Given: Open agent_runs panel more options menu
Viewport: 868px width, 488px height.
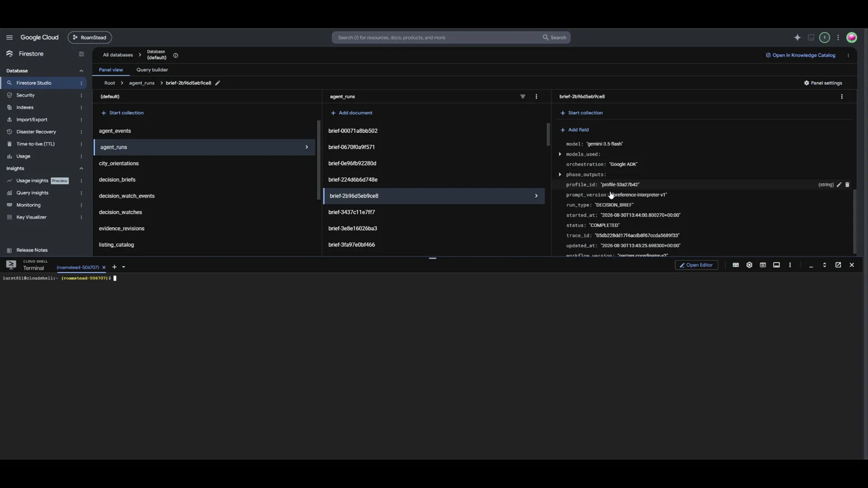Looking at the screenshot, I should [x=537, y=97].
